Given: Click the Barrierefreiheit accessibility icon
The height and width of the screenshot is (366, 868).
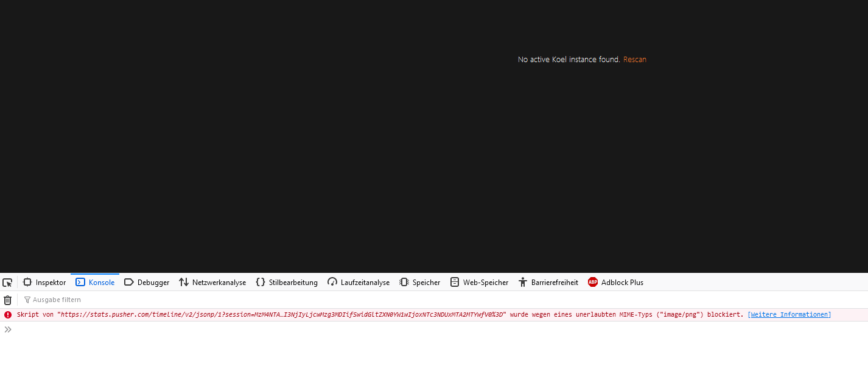Looking at the screenshot, I should pyautogui.click(x=522, y=282).
